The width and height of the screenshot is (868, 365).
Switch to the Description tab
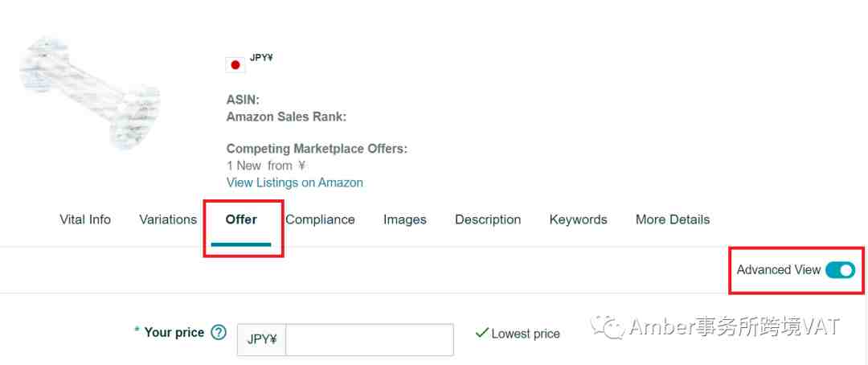pyautogui.click(x=488, y=219)
